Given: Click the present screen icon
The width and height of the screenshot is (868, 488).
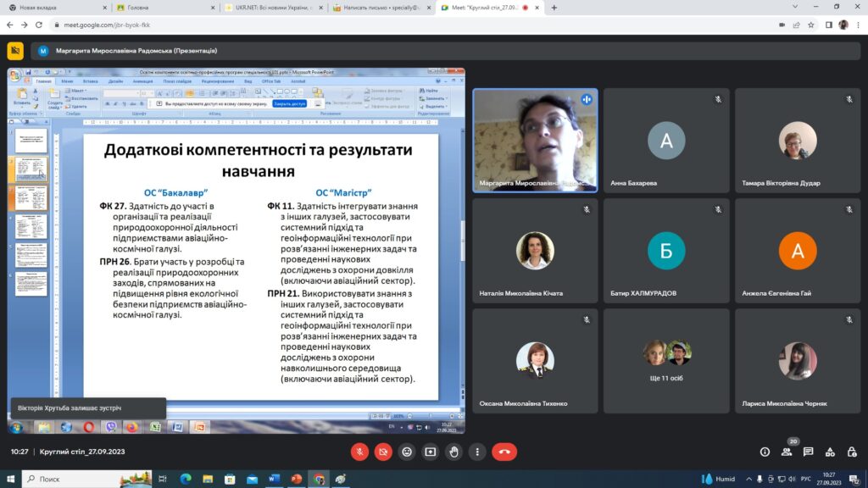Looking at the screenshot, I should tap(431, 452).
